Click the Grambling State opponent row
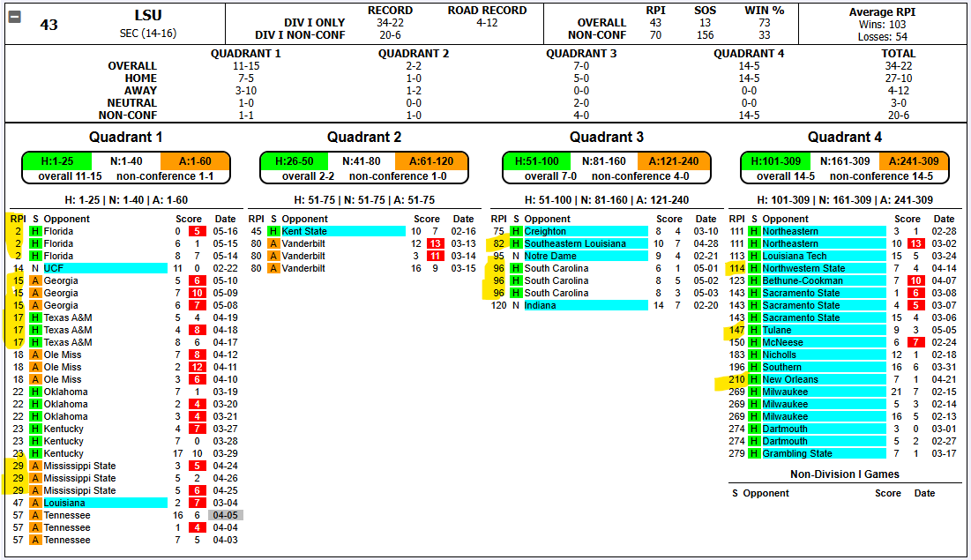This screenshot has width=971, height=560. pos(824,453)
